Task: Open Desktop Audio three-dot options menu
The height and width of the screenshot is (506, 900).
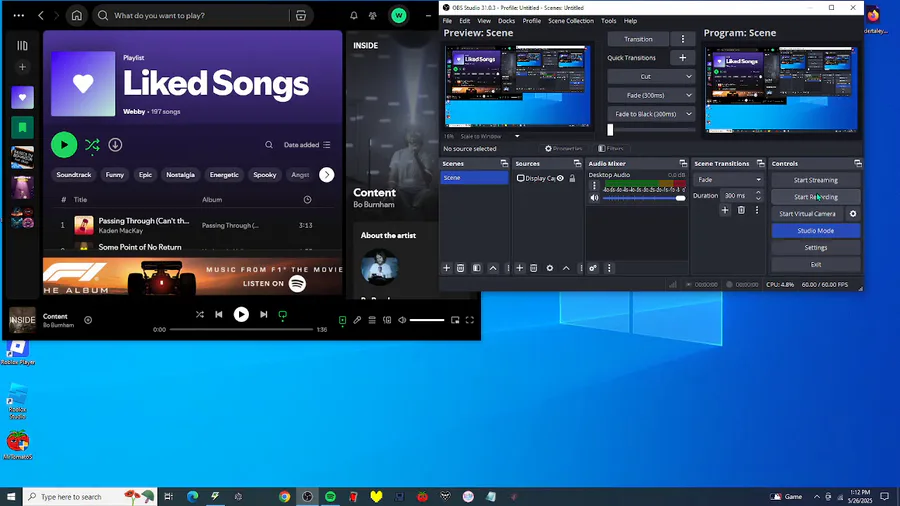Action: [x=594, y=185]
